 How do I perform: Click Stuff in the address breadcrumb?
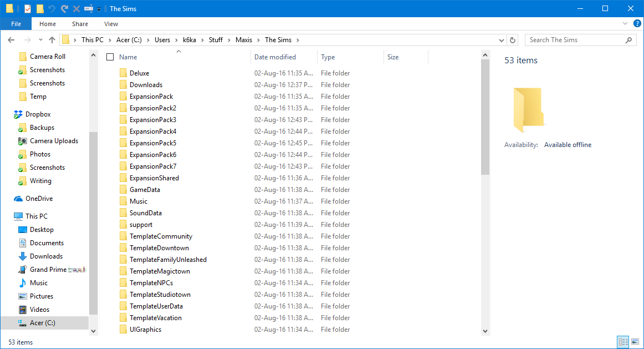pyautogui.click(x=216, y=40)
